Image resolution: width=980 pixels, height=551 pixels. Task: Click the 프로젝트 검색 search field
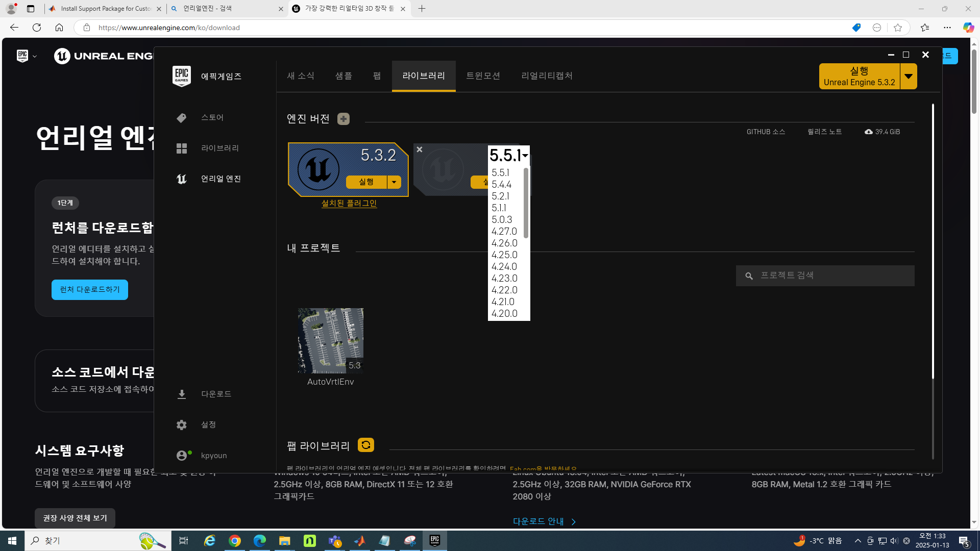point(832,275)
